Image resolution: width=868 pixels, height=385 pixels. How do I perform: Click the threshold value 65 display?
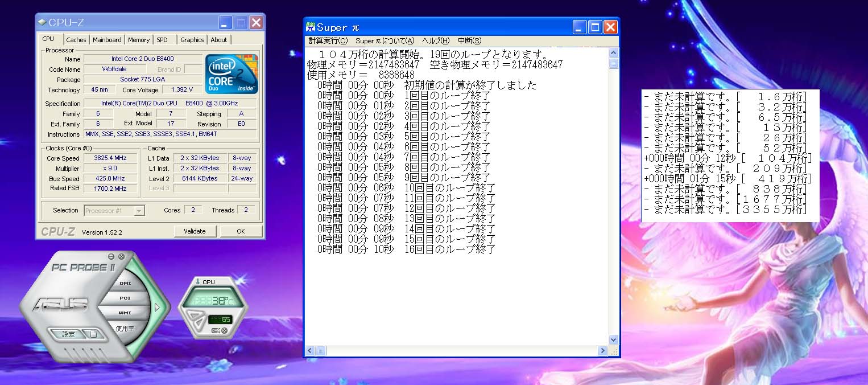(x=220, y=320)
